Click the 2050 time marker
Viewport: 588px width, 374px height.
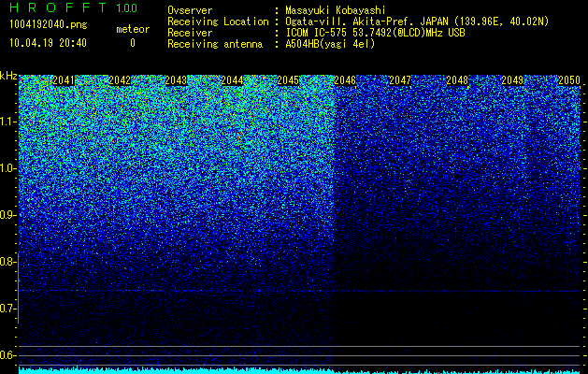[x=569, y=80]
